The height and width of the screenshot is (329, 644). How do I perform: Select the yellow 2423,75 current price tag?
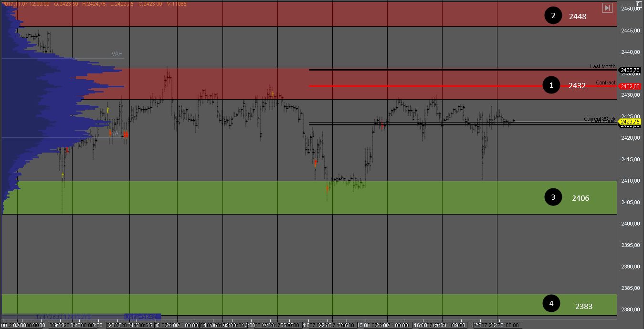pyautogui.click(x=630, y=122)
